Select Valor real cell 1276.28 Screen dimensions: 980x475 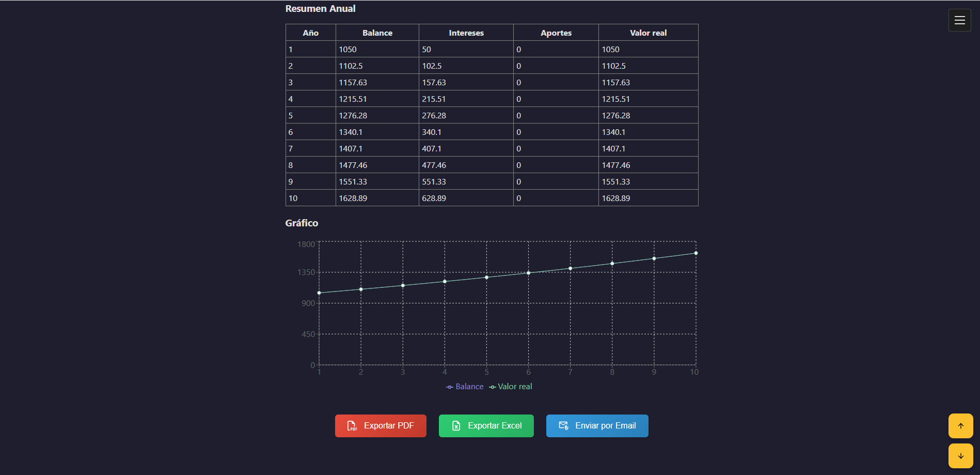pyautogui.click(x=648, y=115)
